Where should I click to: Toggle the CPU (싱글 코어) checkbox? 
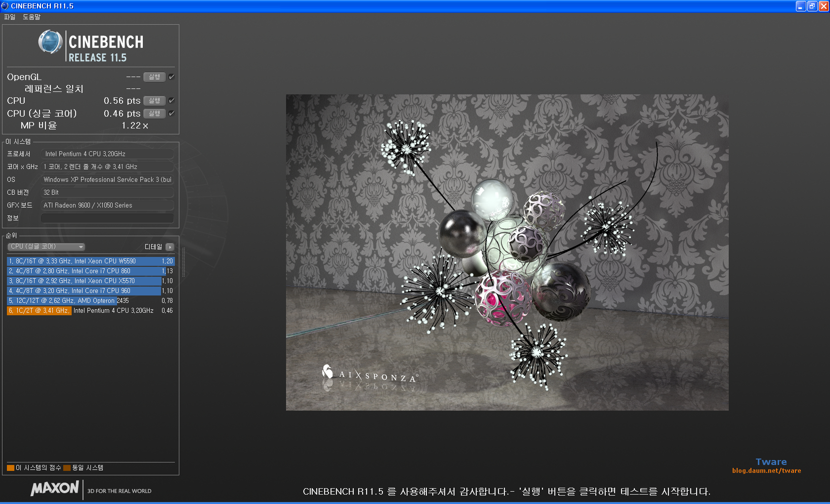171,114
